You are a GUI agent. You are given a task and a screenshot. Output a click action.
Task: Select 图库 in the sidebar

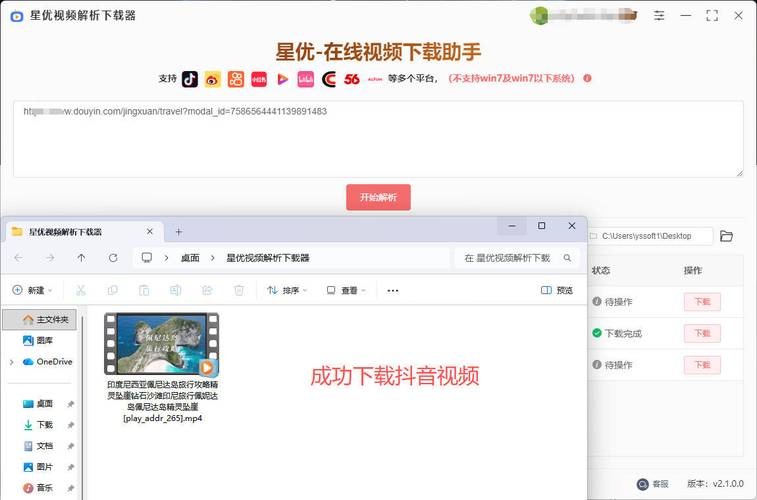(38, 341)
